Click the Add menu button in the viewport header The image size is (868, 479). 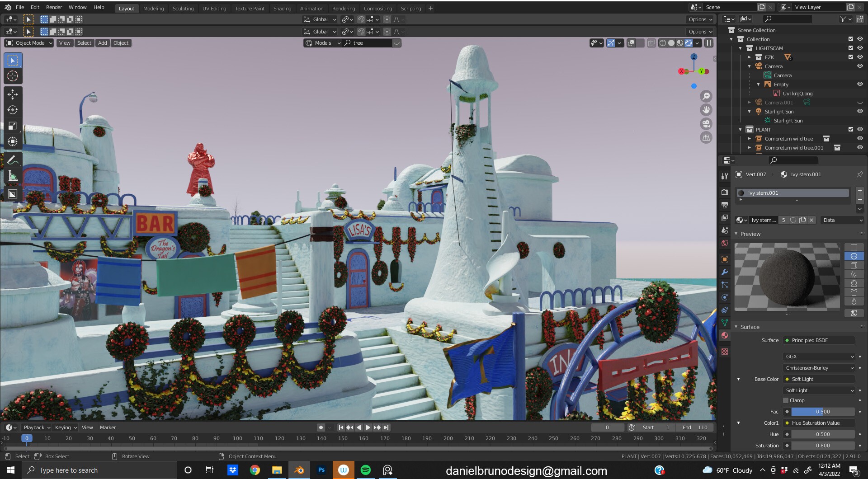[103, 43]
